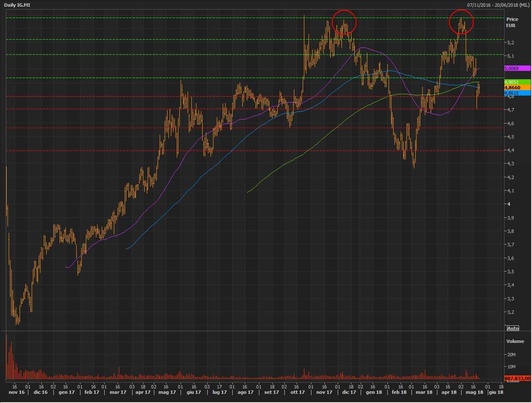Click the feb 18 month label
Viewport: 532px width, 403px height.
tap(399, 392)
